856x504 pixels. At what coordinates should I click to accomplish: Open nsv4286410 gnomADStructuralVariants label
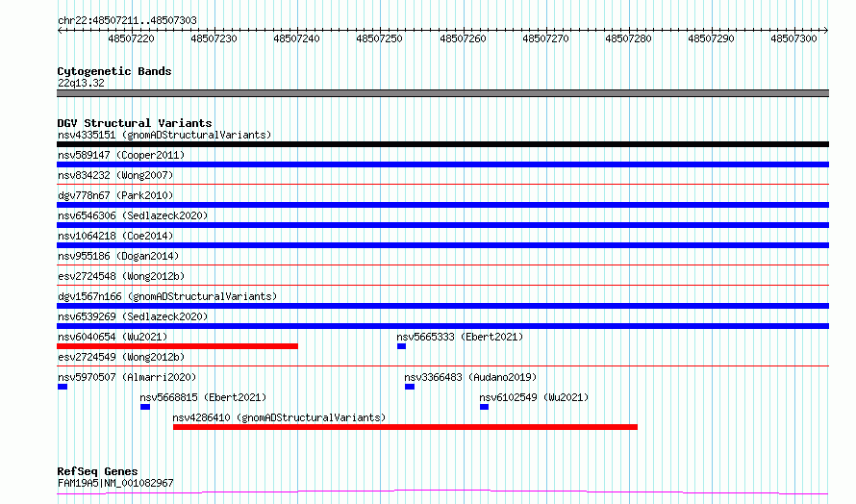279,417
